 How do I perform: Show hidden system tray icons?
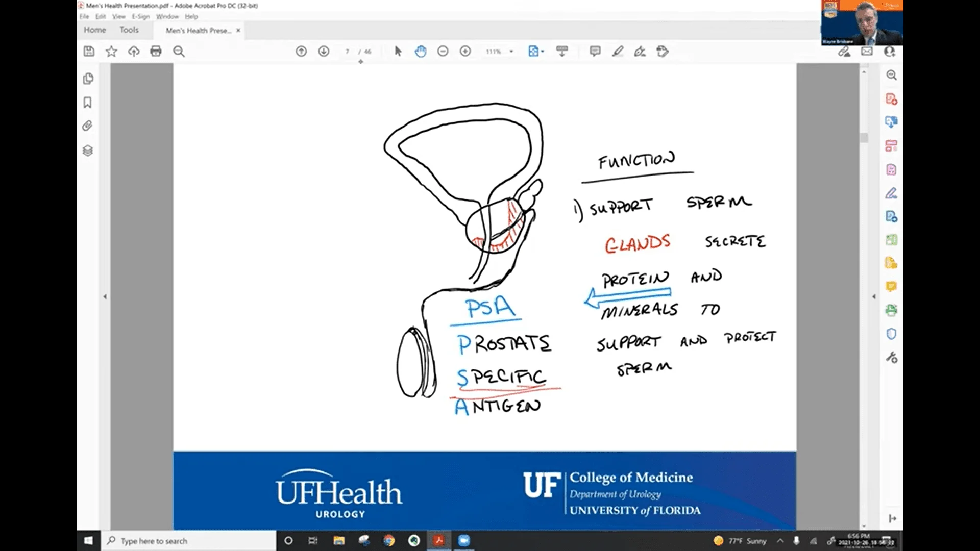tap(780, 541)
